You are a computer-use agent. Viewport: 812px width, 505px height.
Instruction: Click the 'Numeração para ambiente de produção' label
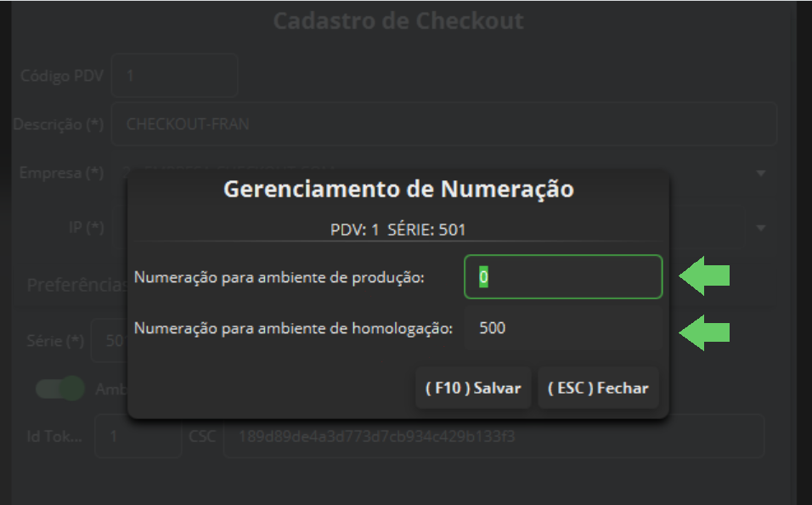click(279, 277)
